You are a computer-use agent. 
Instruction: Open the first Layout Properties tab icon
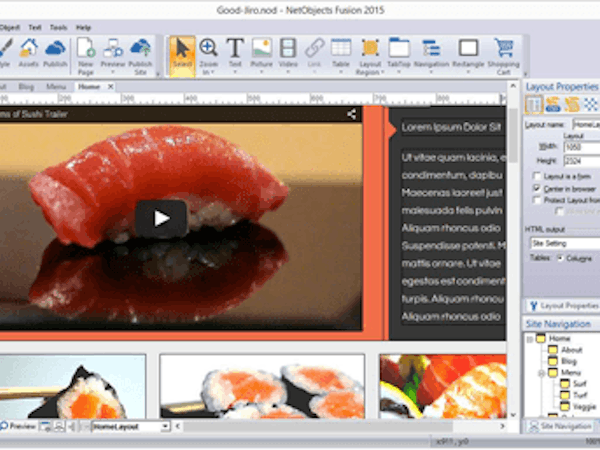pyautogui.click(x=533, y=104)
